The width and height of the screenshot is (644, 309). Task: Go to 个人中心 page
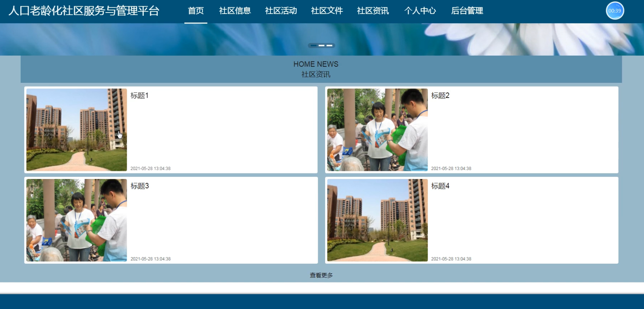click(x=420, y=11)
